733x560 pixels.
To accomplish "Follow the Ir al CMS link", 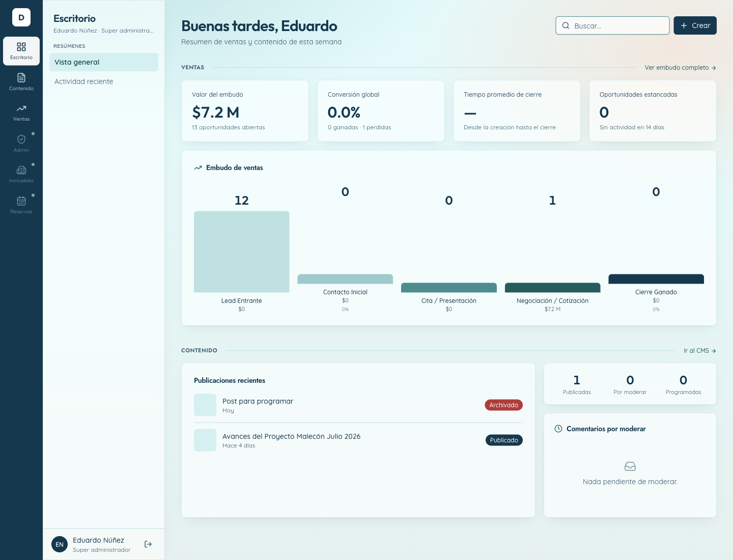I will pyautogui.click(x=700, y=351).
